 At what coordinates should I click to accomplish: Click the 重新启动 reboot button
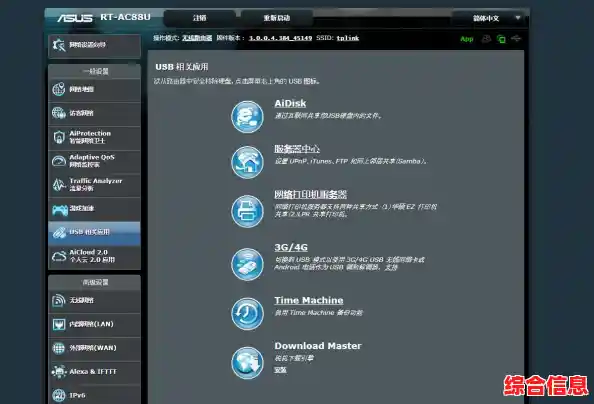coord(277,18)
